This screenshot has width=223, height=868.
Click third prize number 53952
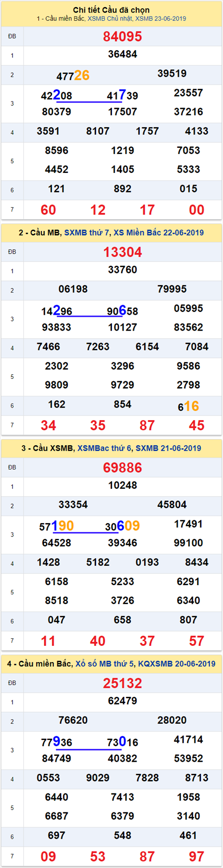(x=189, y=759)
